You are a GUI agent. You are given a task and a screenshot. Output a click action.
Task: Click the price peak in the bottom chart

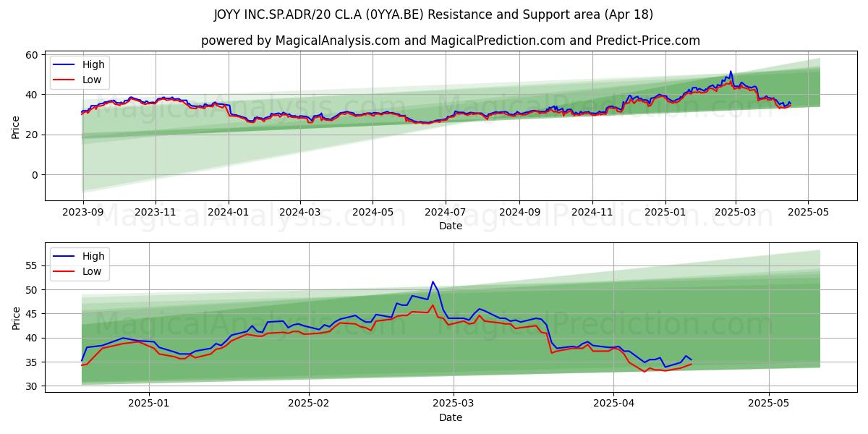[x=433, y=281]
